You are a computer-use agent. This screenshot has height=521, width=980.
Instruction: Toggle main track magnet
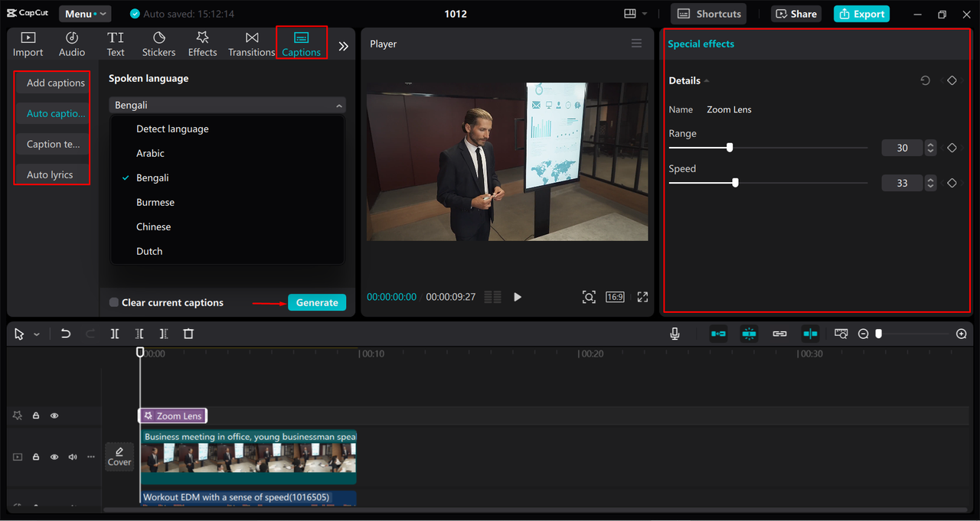[x=718, y=334]
